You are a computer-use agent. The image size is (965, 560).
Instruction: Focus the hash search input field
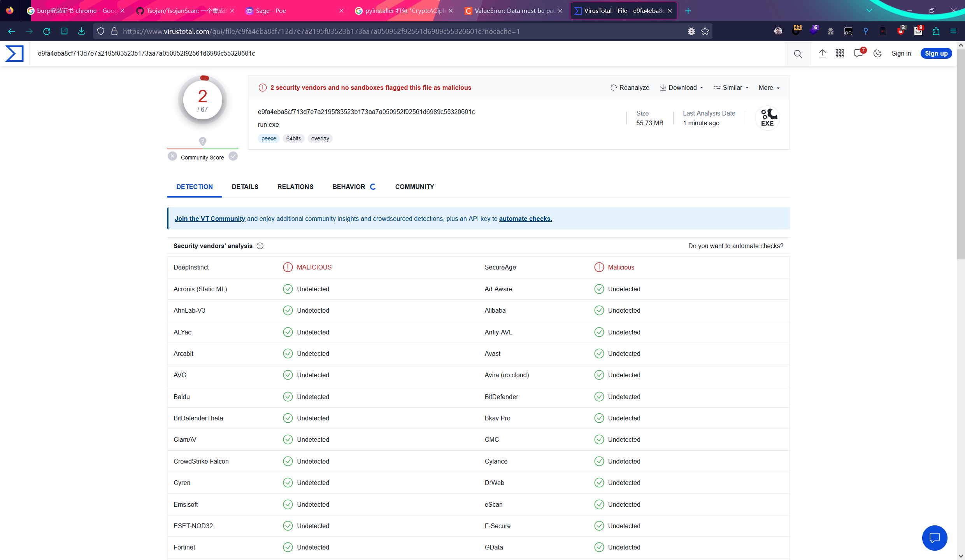click(x=407, y=54)
